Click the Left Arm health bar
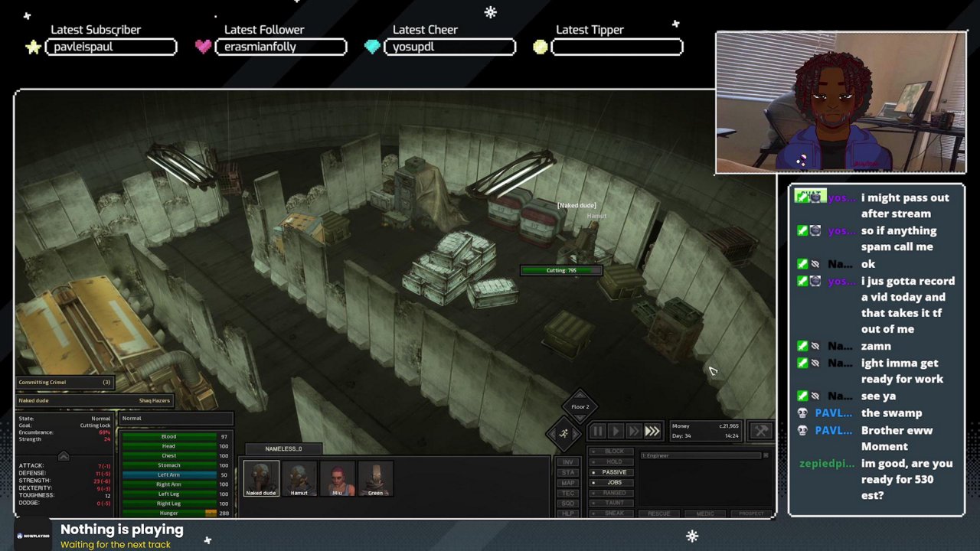Viewport: 980px width, 551px height. click(169, 475)
